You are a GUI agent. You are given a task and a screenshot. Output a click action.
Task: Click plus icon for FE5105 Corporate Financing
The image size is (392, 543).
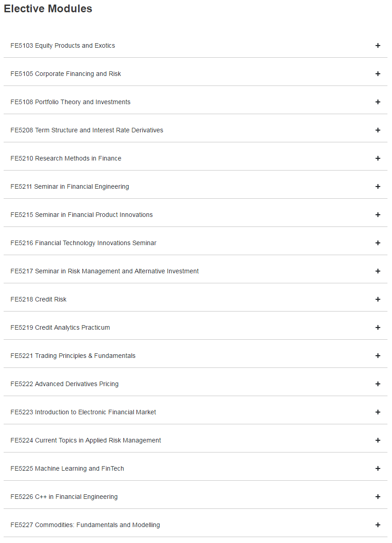click(x=378, y=74)
